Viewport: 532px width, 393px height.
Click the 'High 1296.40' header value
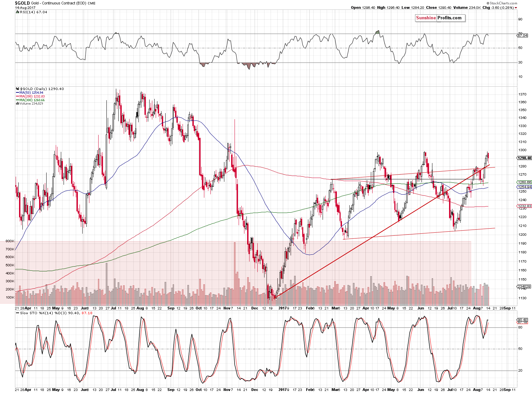388,7
